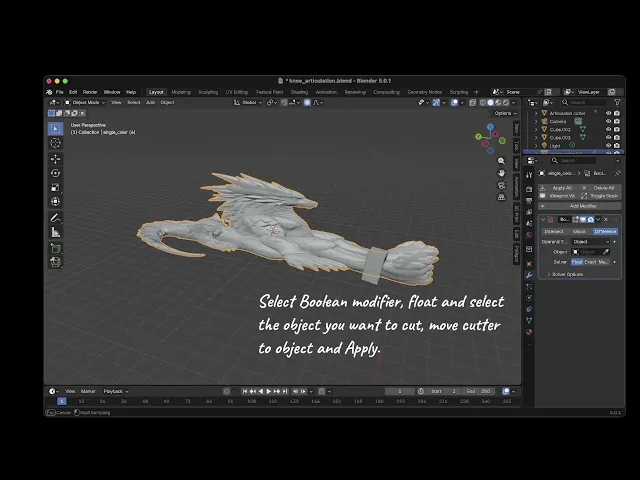This screenshot has width=640, height=480.
Task: Click frame 1 marker in timeline
Action: (62, 401)
